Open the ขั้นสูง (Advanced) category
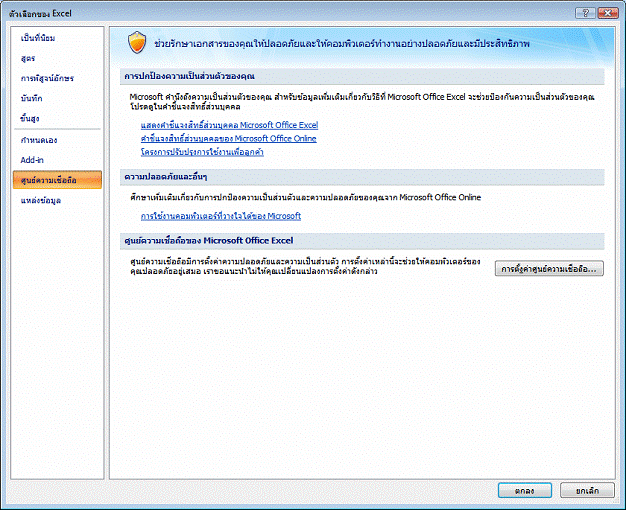This screenshot has width=626, height=510. pyautogui.click(x=30, y=118)
